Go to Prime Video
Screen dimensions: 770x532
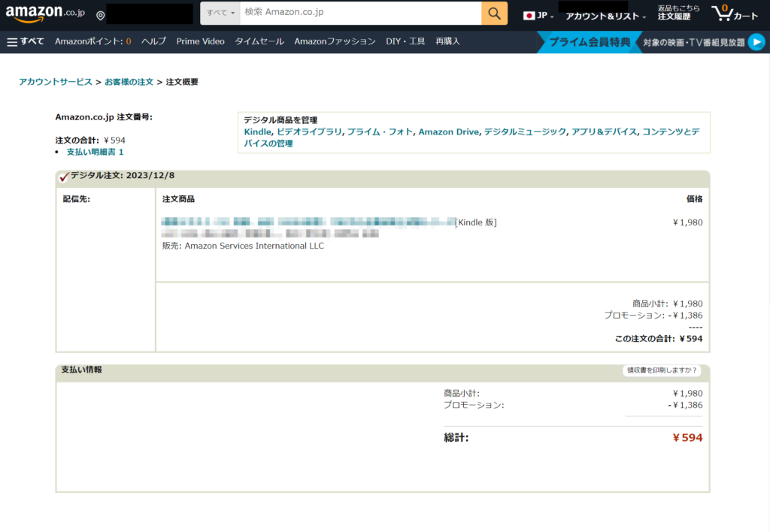tap(200, 42)
